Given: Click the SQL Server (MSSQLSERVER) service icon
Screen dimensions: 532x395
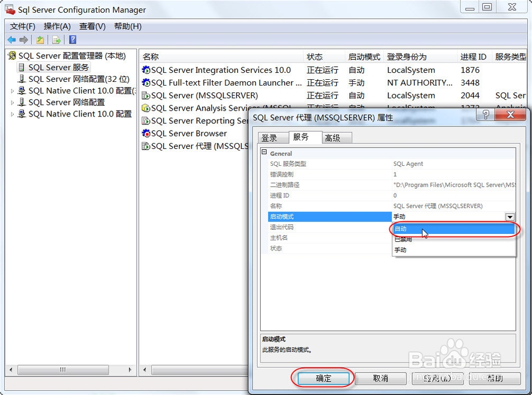Looking at the screenshot, I should 146,95.
